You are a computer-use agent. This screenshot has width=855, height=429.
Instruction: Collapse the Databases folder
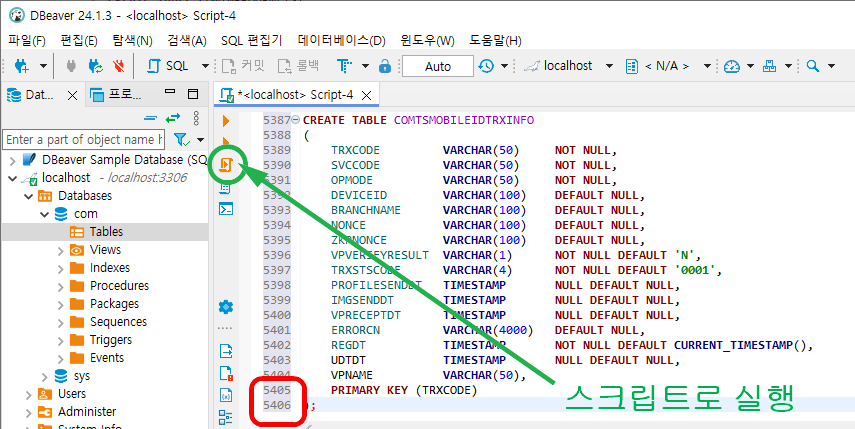[x=28, y=196]
